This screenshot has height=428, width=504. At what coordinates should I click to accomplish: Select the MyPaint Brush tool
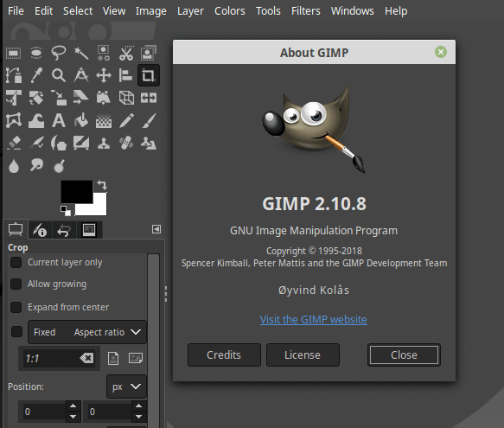pos(81,143)
